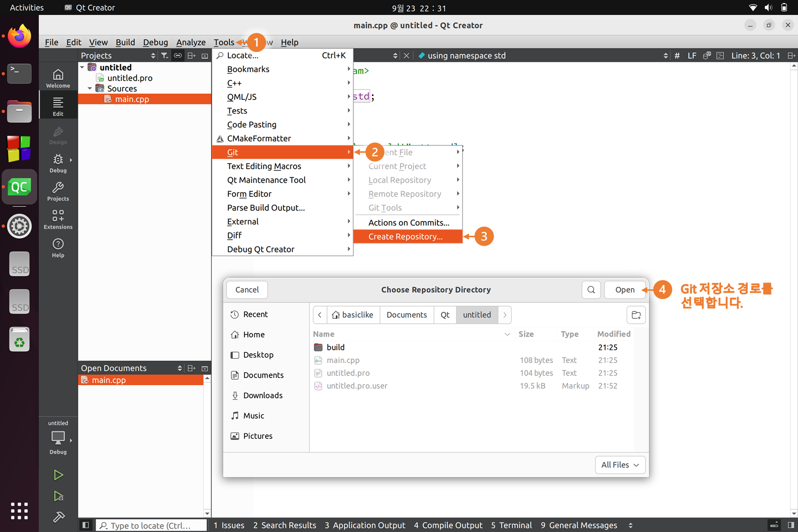Open the Design mode

coord(58,135)
